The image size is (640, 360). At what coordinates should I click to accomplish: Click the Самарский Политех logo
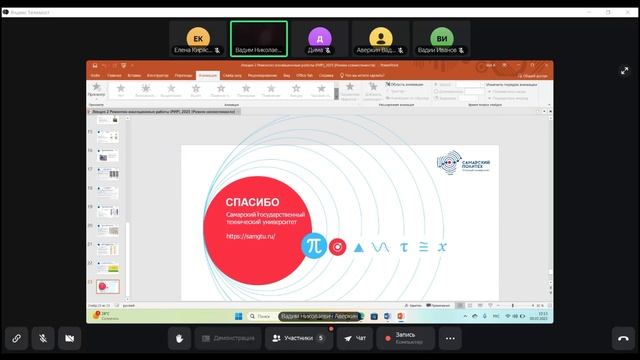(463, 162)
